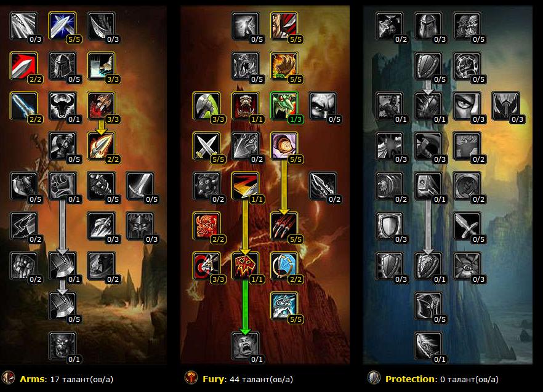The image size is (543, 392).
Task: Click the purple swirl 5/5 talent in Fury
Action: point(284,146)
